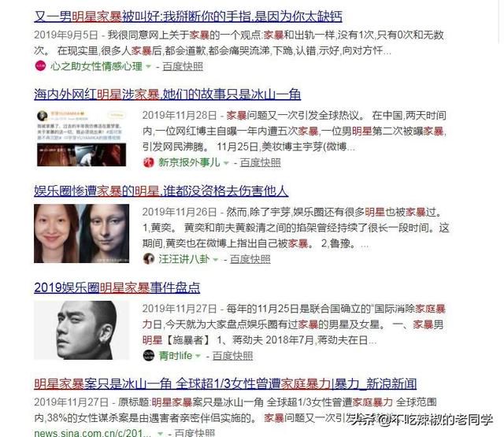Image resolution: width=504 pixels, height=437 pixels.
Task: Open 百度快照 for 新京报外事儿 result
Action: (261, 162)
